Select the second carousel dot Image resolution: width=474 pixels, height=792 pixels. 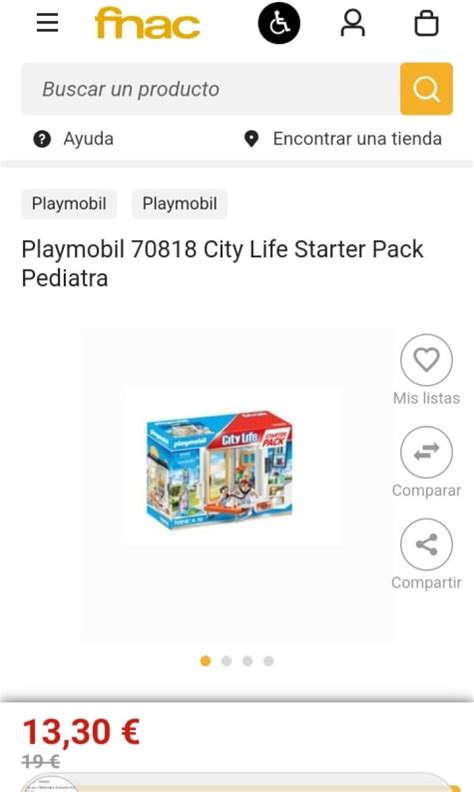click(x=226, y=661)
